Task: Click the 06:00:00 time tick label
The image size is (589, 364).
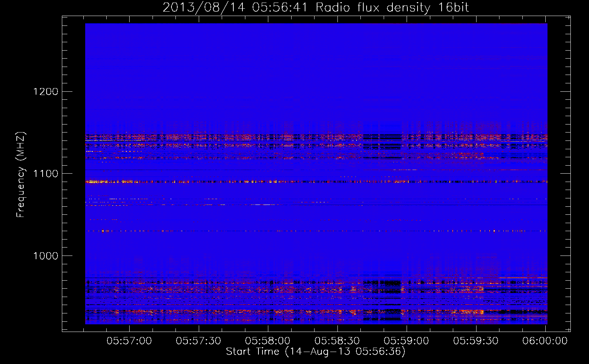Action: pos(545,341)
